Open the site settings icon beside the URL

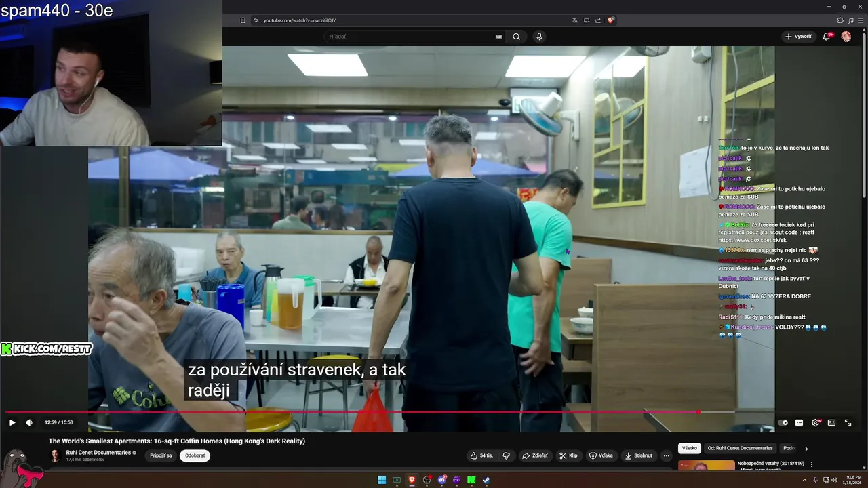[x=256, y=20]
